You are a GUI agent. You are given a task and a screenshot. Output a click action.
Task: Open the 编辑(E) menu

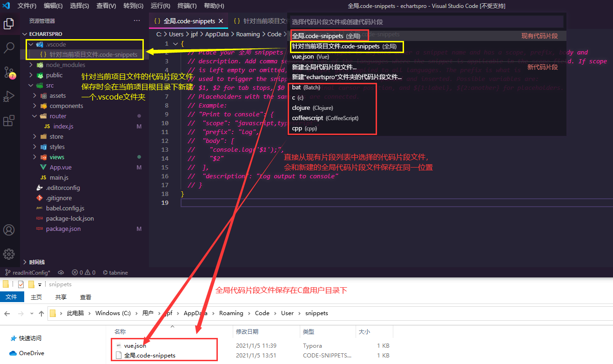click(x=53, y=6)
